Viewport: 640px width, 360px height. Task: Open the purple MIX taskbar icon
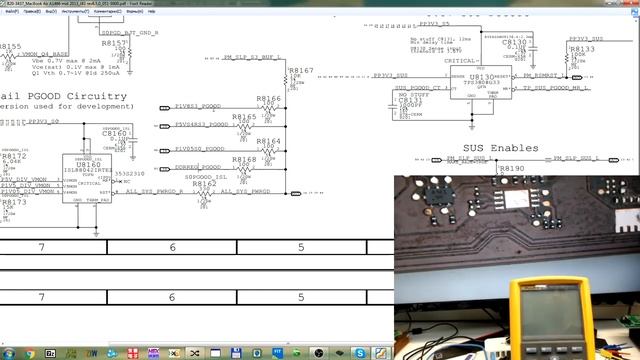point(153,353)
